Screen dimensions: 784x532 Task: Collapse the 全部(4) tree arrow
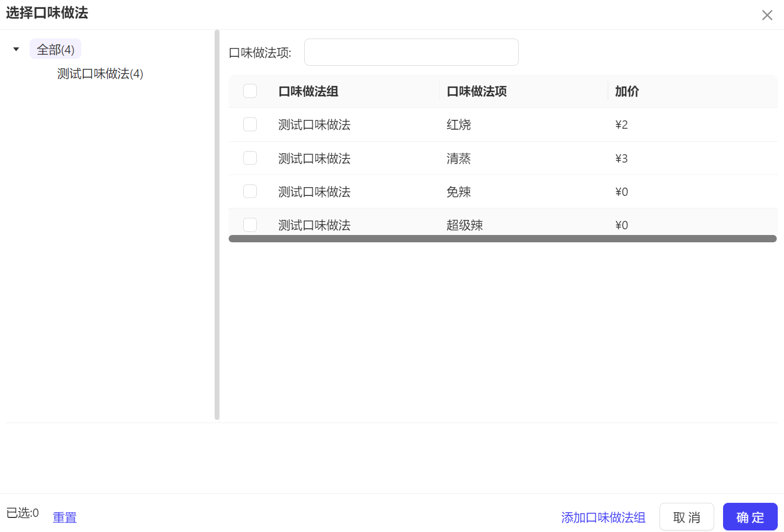coord(16,50)
